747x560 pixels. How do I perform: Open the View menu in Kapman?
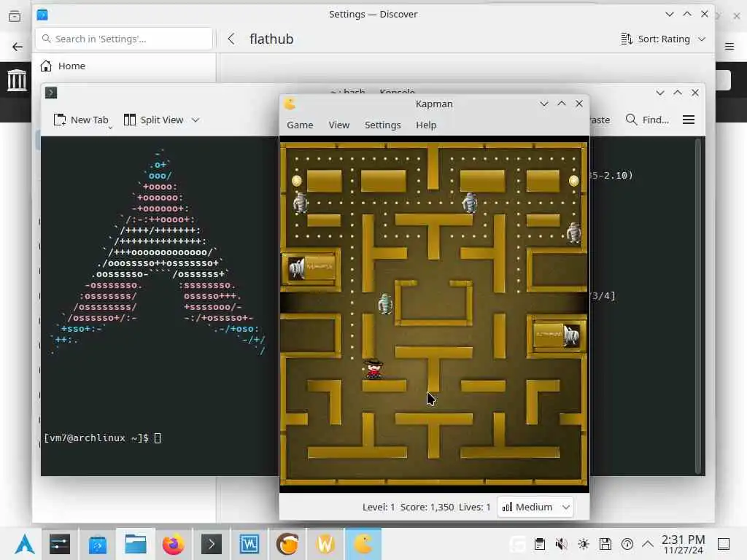[338, 125]
